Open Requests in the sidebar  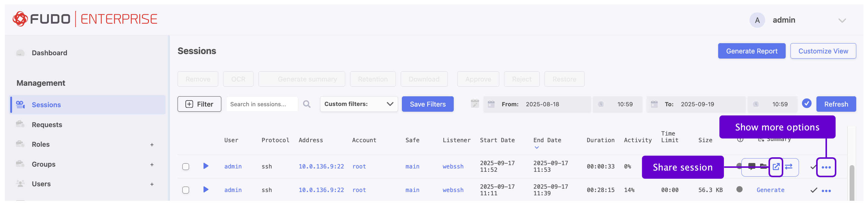tap(47, 125)
